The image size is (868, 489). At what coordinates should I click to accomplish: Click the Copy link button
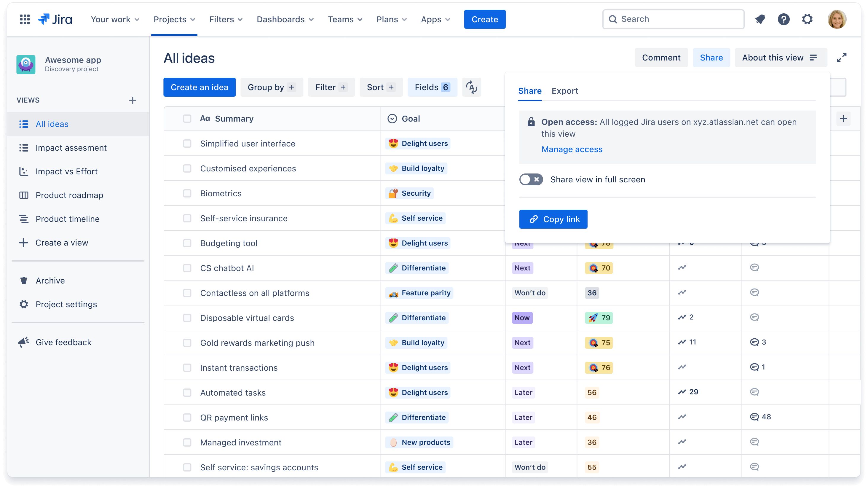553,219
